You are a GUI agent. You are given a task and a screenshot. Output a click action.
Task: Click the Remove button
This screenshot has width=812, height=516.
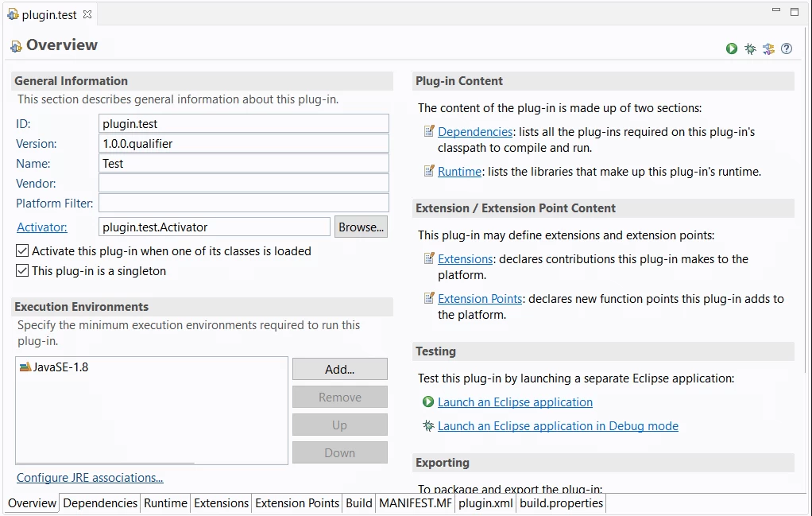pos(340,398)
